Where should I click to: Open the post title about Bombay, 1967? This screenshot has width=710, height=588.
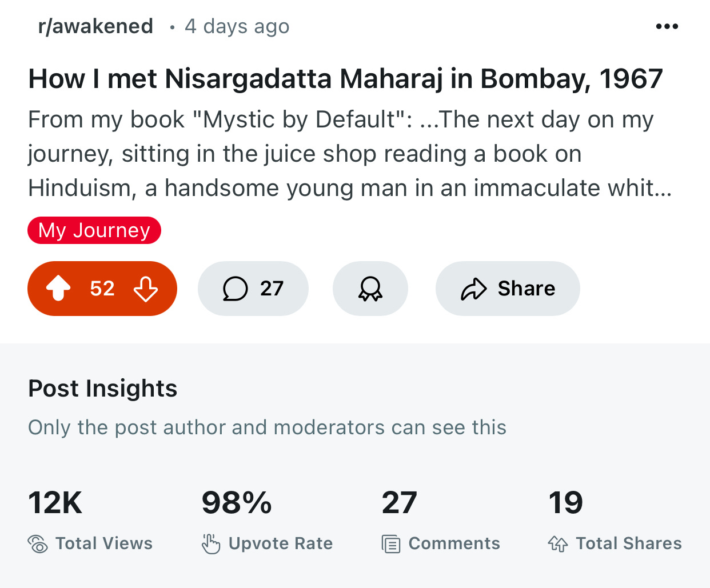tap(345, 79)
